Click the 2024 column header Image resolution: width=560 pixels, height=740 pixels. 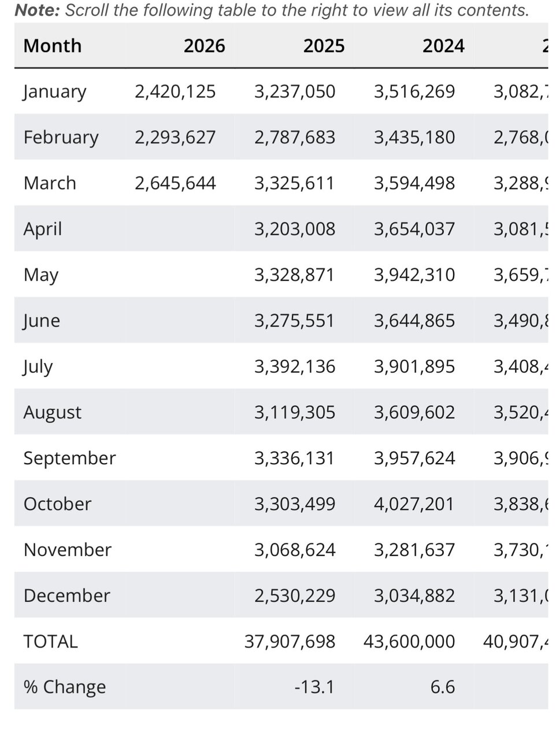coord(443,46)
